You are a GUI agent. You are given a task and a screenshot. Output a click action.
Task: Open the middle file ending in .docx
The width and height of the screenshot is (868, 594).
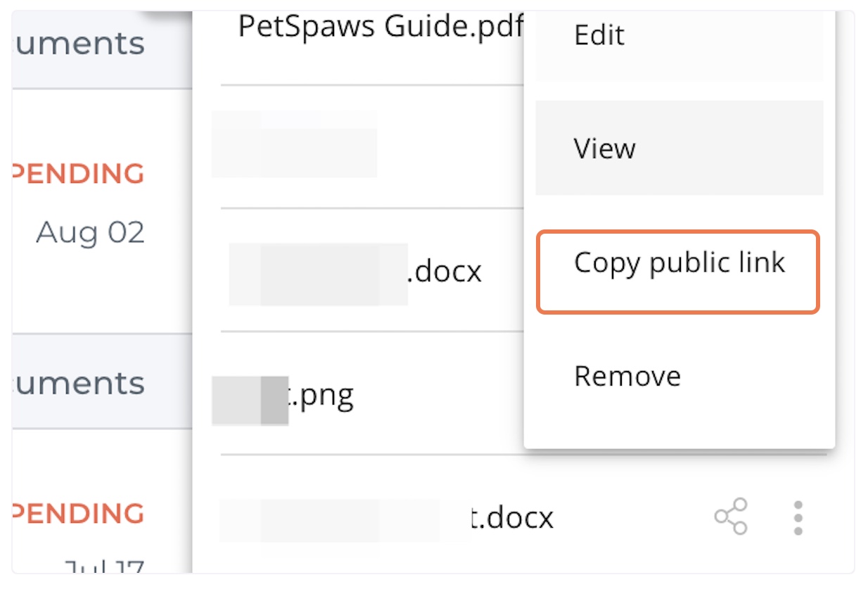(355, 272)
